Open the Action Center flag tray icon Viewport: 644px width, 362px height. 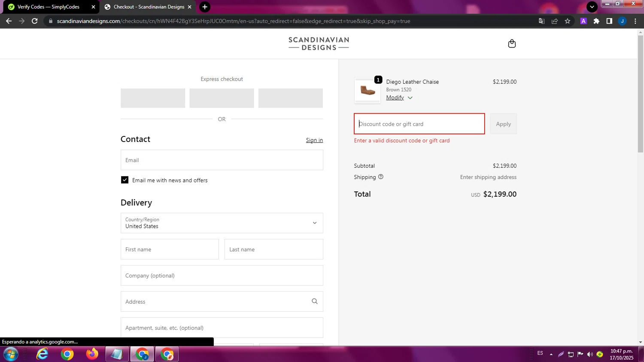(x=580, y=354)
